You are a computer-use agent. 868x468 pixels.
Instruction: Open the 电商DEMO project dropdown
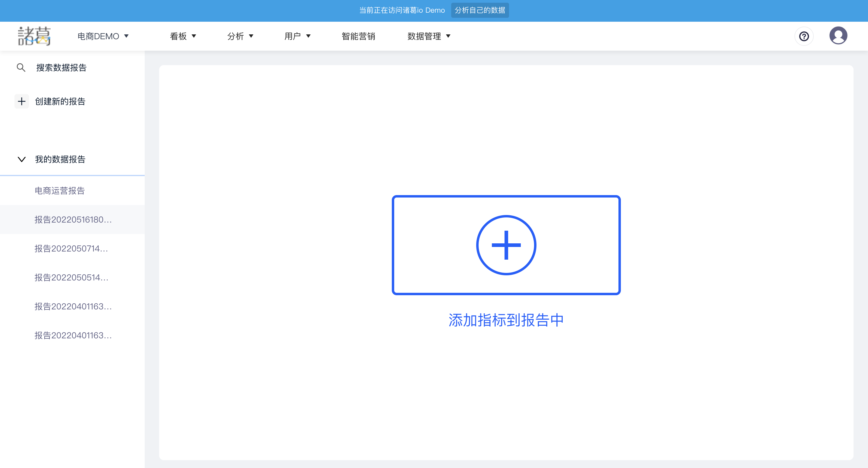coord(103,36)
